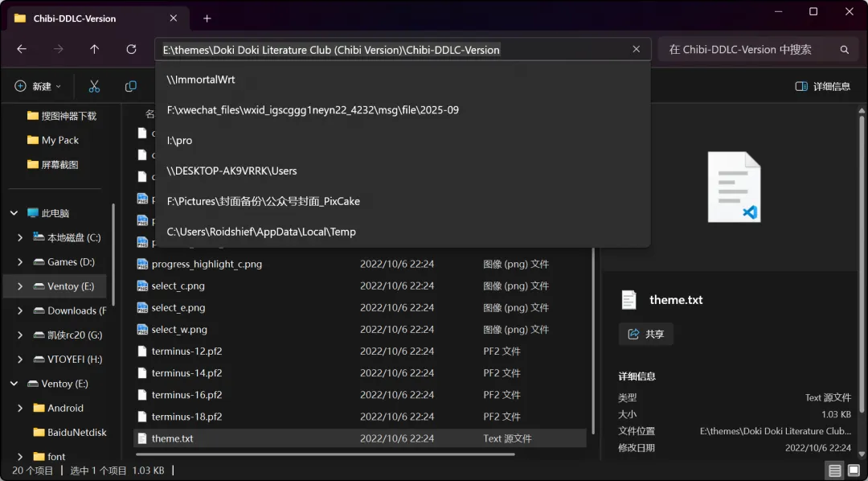This screenshot has width=868, height=481.
Task: Click the theme.txt file row
Action: (360, 438)
